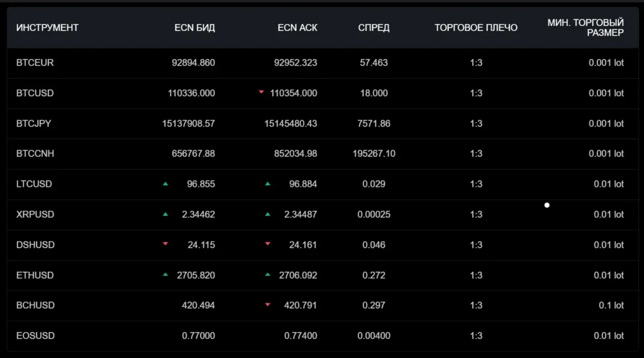Click DSHUSD spread 0.046
The image size is (644, 358).
coord(374,245)
